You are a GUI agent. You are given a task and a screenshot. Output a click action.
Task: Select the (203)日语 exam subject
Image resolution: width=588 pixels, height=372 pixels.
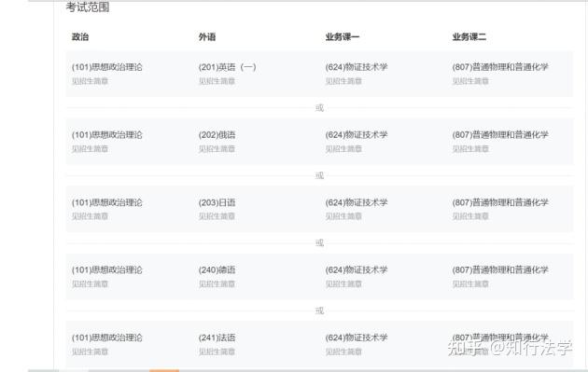(217, 202)
